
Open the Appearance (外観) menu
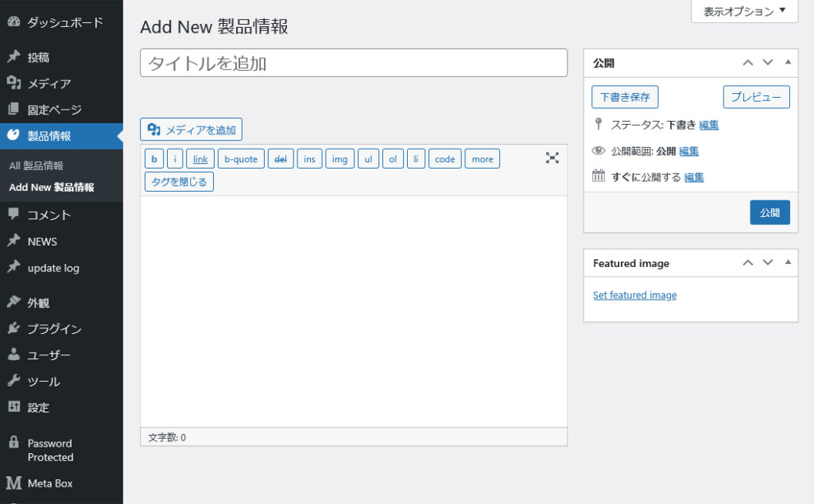[x=38, y=302]
